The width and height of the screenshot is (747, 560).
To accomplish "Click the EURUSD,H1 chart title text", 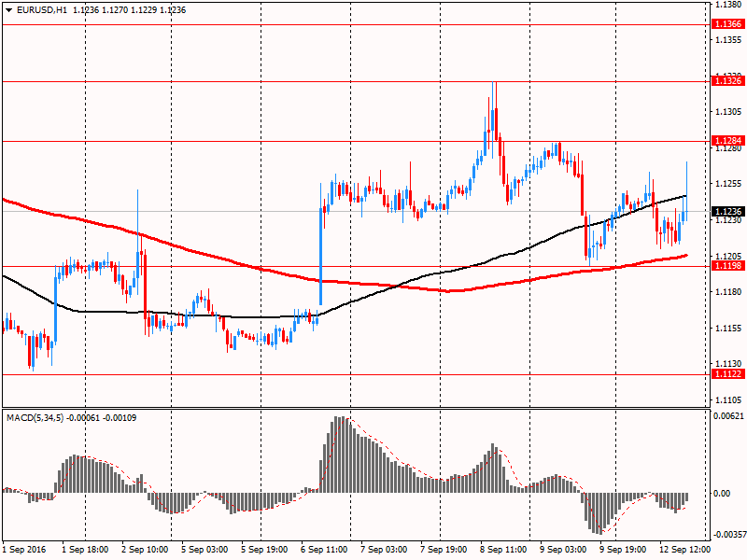I will pos(41,9).
